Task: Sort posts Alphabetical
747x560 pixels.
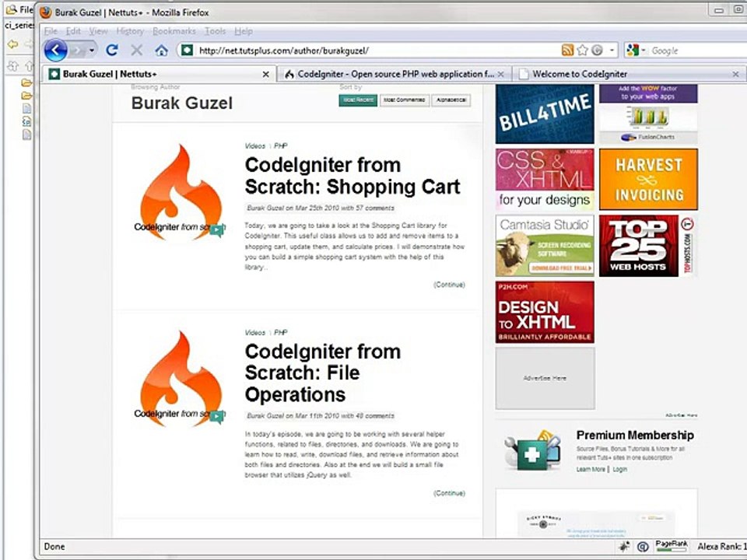Action: coord(451,100)
